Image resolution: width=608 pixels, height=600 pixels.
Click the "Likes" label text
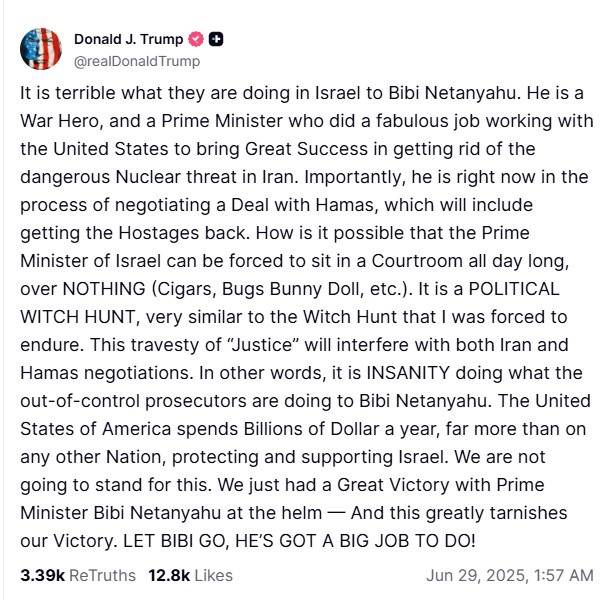pyautogui.click(x=214, y=575)
